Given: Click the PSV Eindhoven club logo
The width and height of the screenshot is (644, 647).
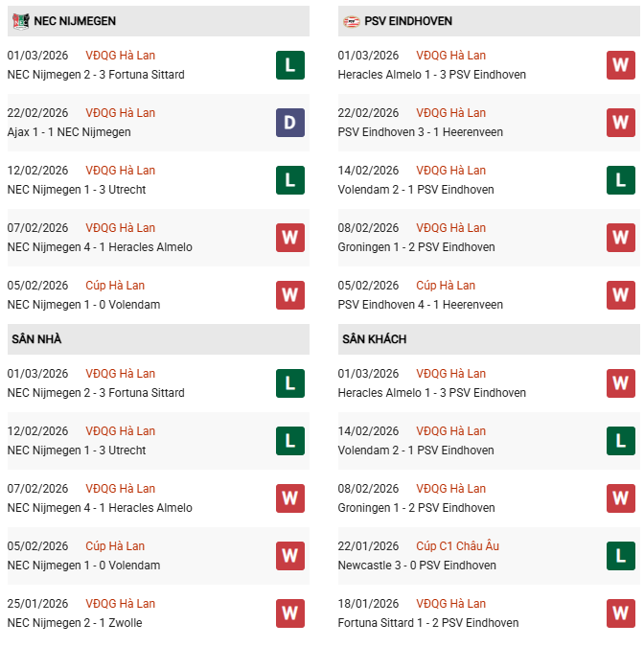Looking at the screenshot, I should [x=352, y=21].
